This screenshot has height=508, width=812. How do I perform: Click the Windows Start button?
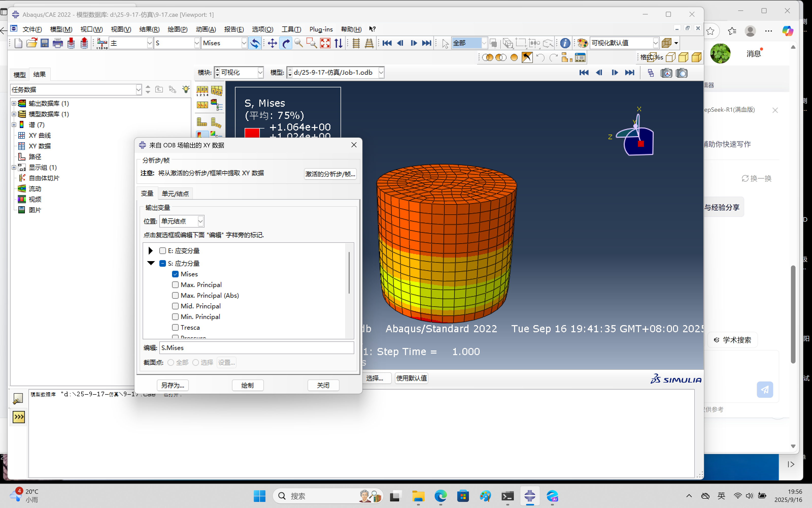click(259, 496)
